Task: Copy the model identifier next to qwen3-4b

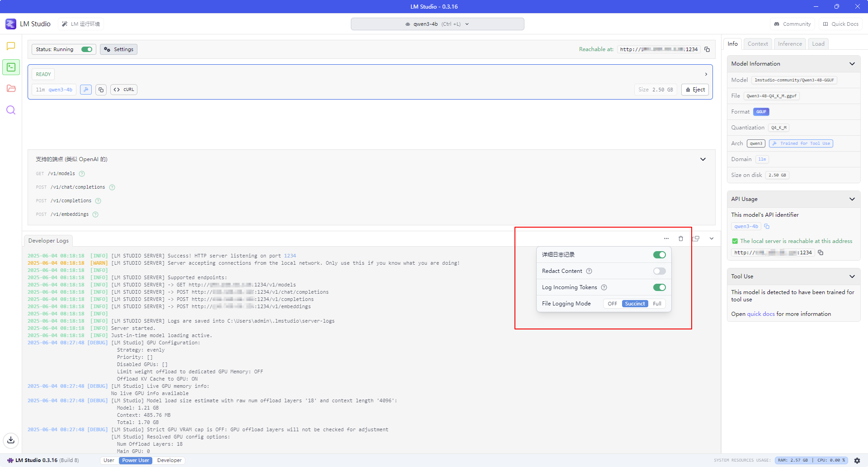Action: (x=101, y=90)
